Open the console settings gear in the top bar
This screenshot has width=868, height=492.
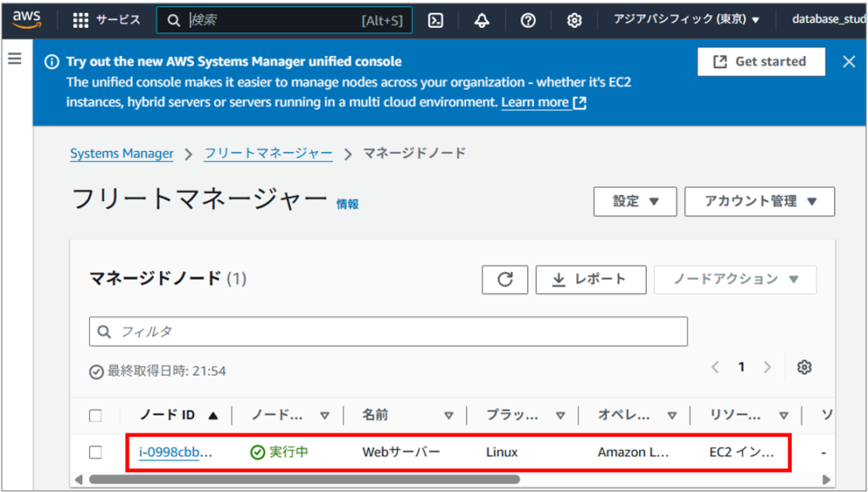(x=574, y=20)
